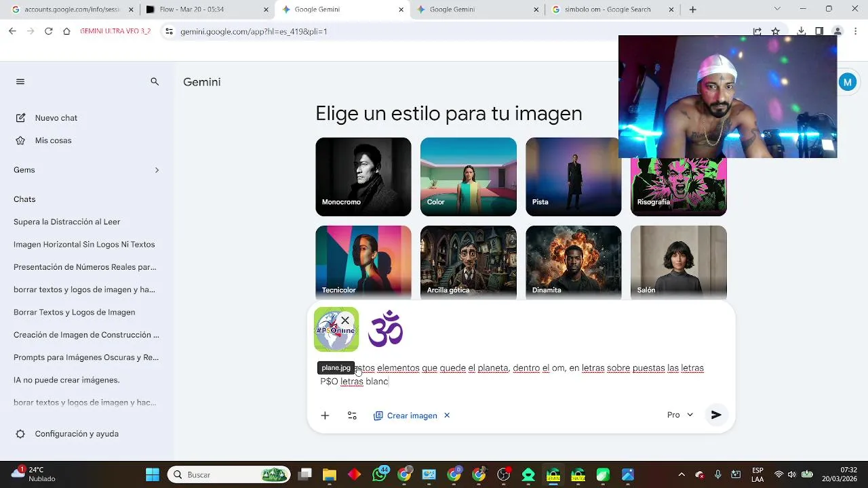Open the Chrome side panel
The image size is (868, 488).
click(819, 31)
